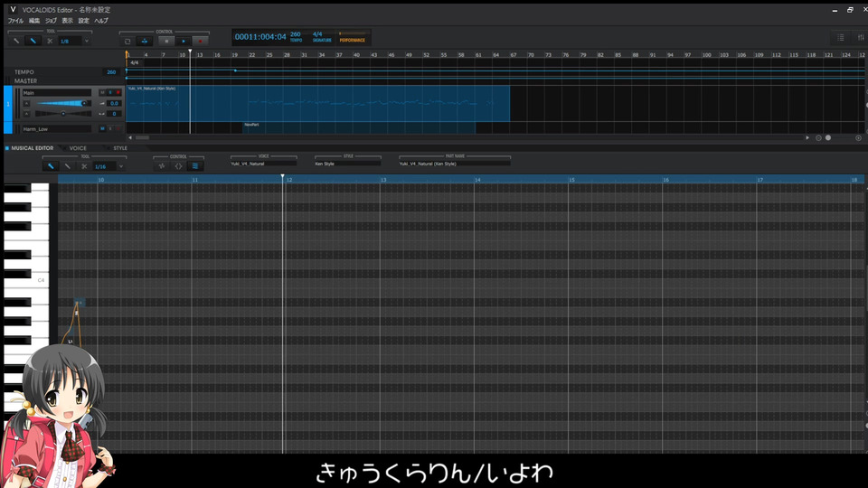The width and height of the screenshot is (868, 488).
Task: Select the pencil tool in track toolbar
Action: pos(33,41)
